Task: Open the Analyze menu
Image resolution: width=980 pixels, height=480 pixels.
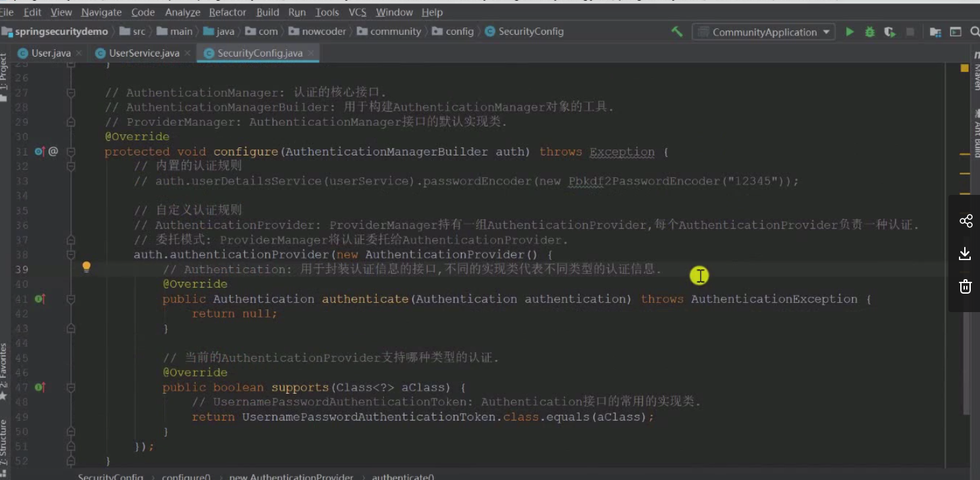Action: click(x=182, y=13)
